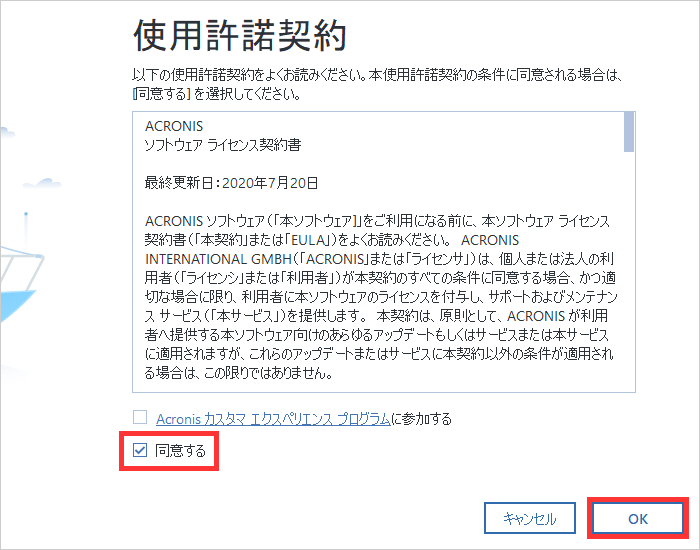Viewport: 700px width, 550px height.
Task: Click the ソフトウェア ライセンス契約書 line
Action: coord(223,145)
